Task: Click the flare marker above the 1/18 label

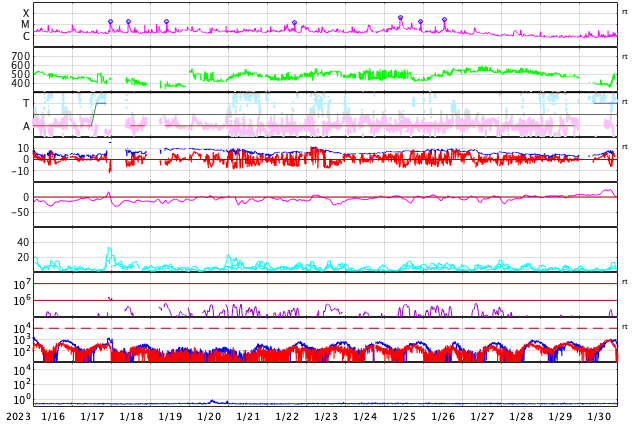Action: [129, 21]
